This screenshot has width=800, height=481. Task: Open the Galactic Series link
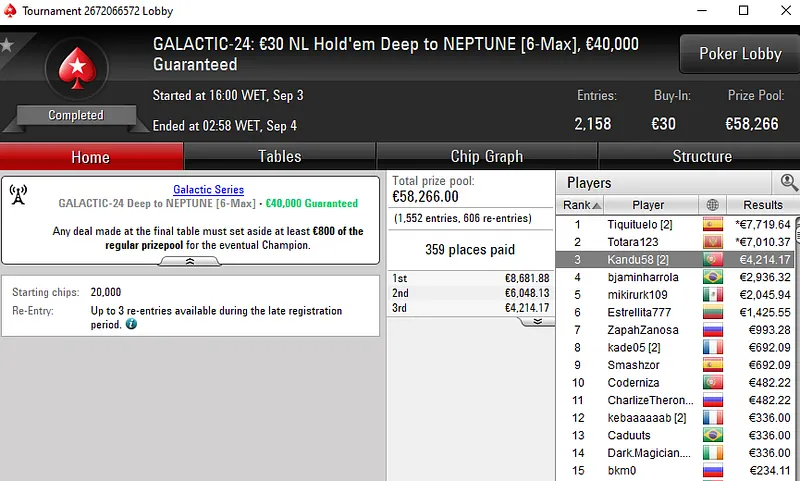pos(208,189)
